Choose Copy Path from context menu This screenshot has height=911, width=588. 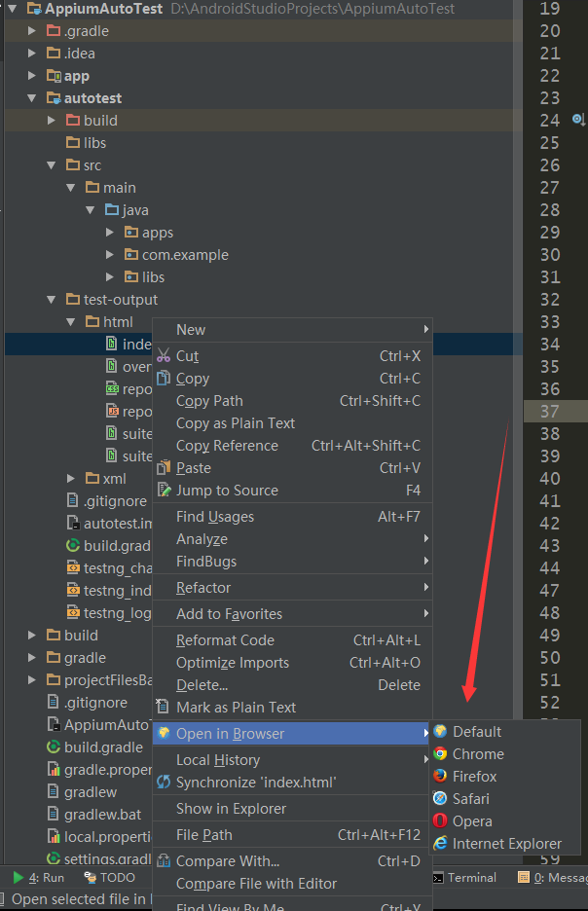click(209, 401)
